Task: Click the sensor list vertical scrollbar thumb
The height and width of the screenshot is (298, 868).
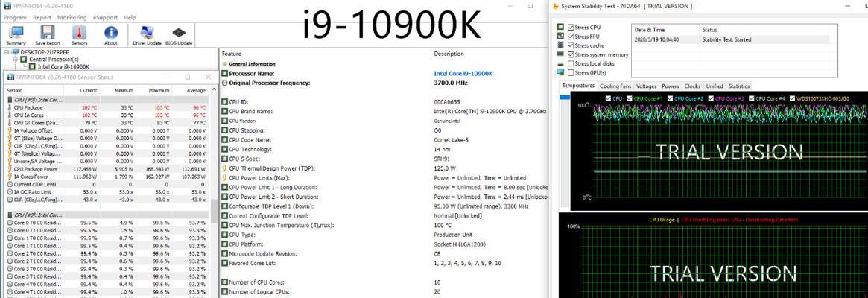Action: pyautogui.click(x=213, y=211)
